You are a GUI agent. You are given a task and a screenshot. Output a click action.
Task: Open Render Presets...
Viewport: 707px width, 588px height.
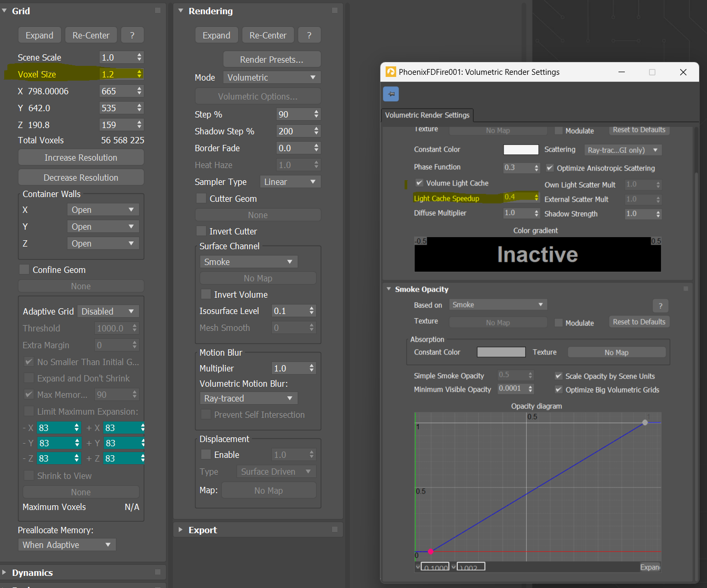[x=272, y=60]
